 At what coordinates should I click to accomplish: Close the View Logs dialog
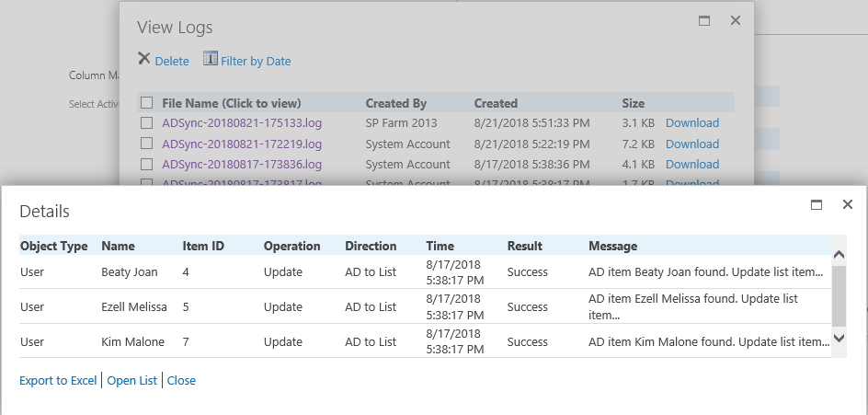tap(736, 20)
